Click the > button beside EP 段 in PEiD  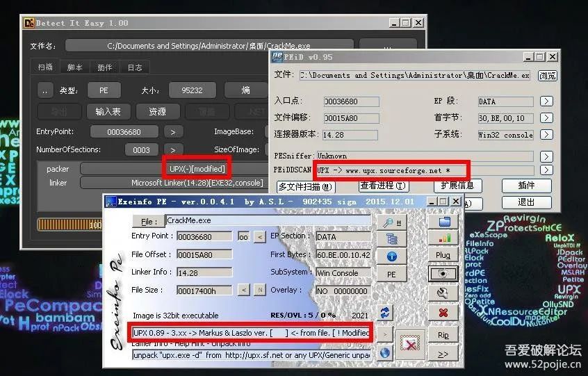[546, 101]
